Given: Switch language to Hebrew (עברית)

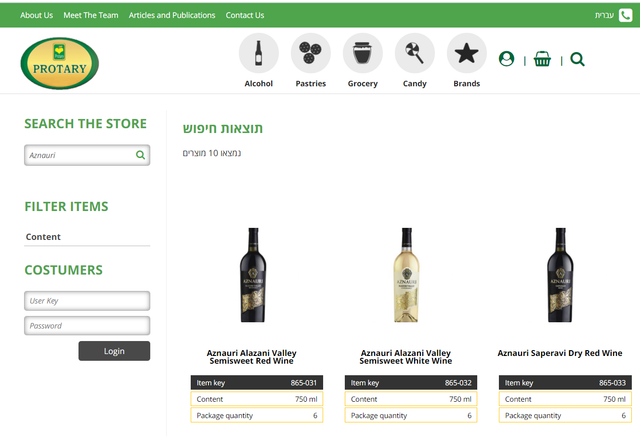Looking at the screenshot, I should [604, 15].
